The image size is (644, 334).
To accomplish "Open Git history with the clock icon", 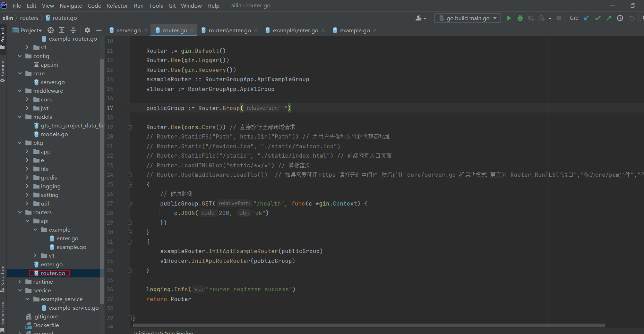I will pos(620,18).
